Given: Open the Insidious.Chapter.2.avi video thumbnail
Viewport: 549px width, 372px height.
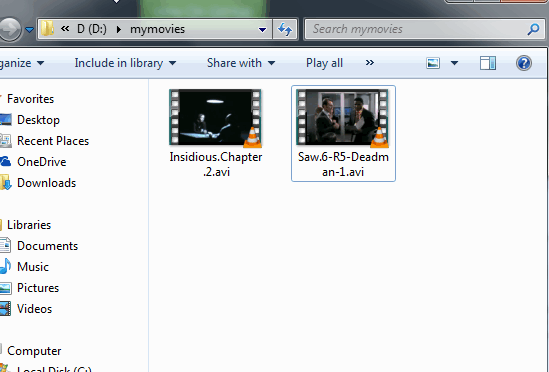Looking at the screenshot, I should pyautogui.click(x=215, y=117).
